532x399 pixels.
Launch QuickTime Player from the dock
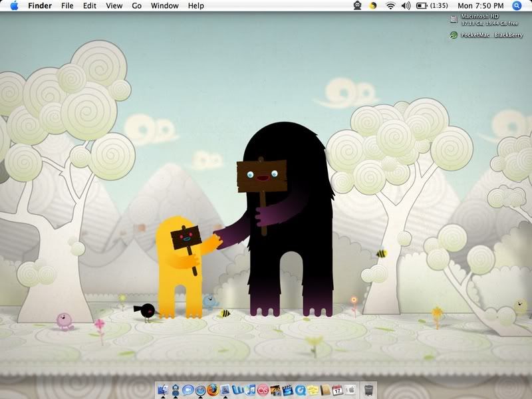299,390
